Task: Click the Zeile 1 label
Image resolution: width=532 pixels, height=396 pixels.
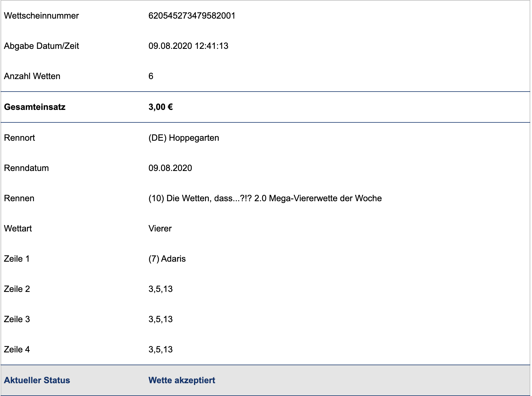Action: click(x=17, y=259)
